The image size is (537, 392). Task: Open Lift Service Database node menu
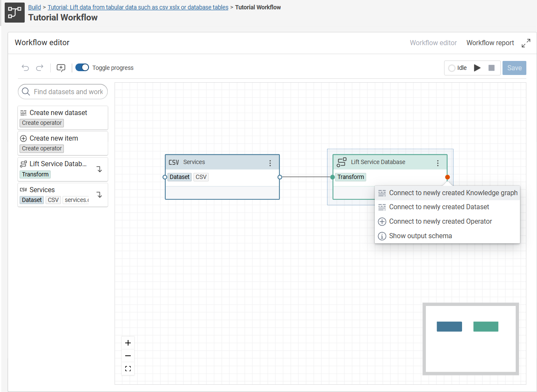pyautogui.click(x=438, y=163)
